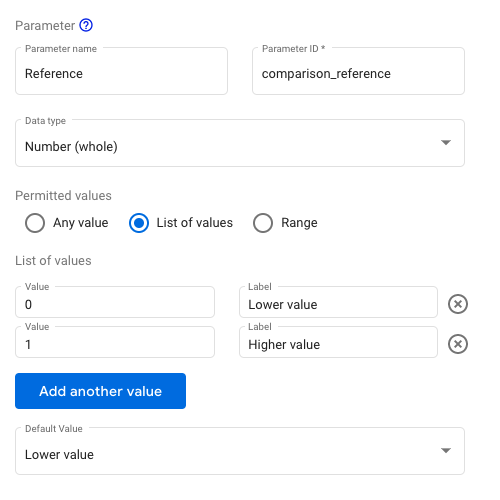This screenshot has width=500, height=500.
Task: Open the Data type dropdown
Action: click(240, 143)
